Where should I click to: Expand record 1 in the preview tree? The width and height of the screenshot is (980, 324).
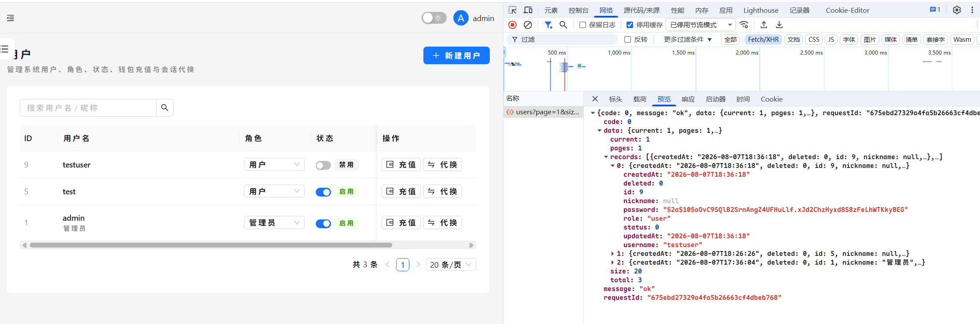pos(612,254)
